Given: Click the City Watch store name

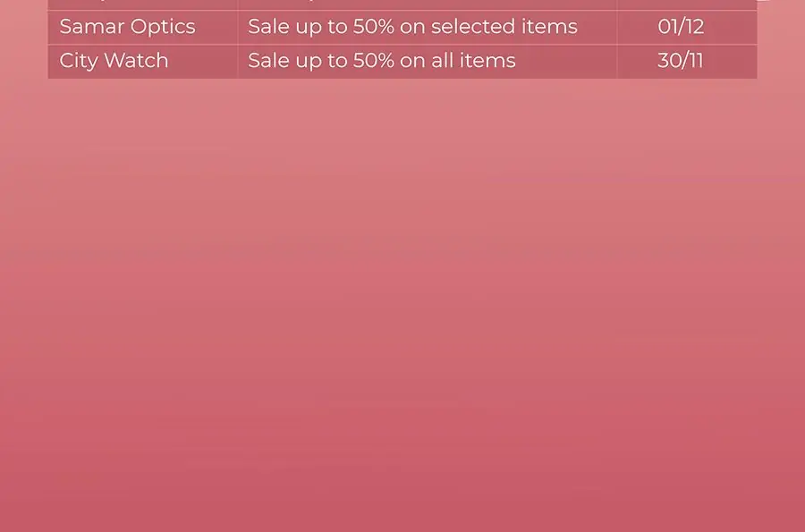Looking at the screenshot, I should point(114,61).
